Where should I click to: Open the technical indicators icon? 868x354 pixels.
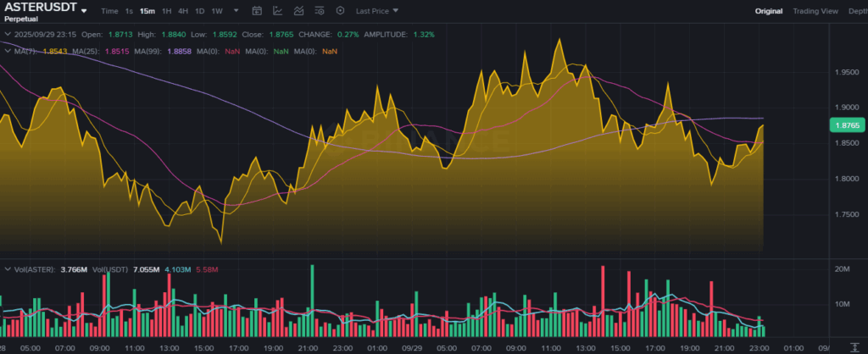click(x=298, y=11)
